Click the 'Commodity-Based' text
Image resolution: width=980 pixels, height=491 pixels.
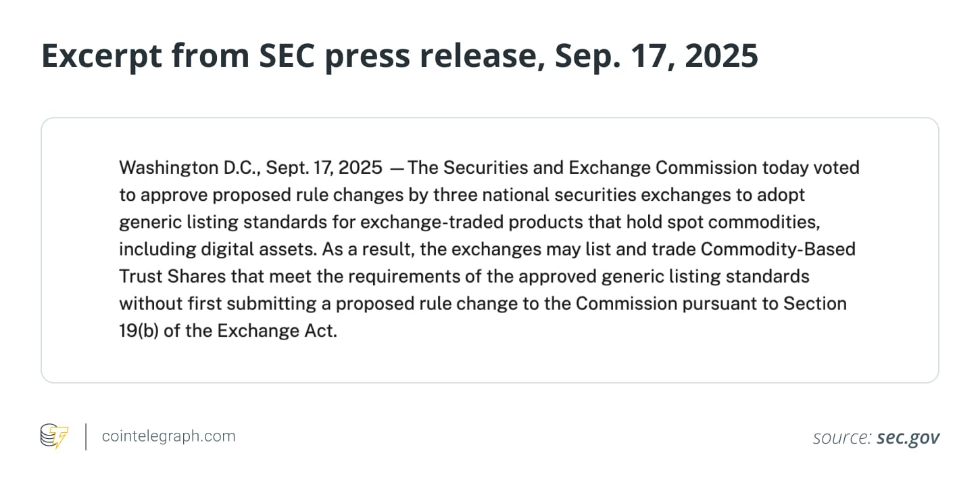(778, 250)
